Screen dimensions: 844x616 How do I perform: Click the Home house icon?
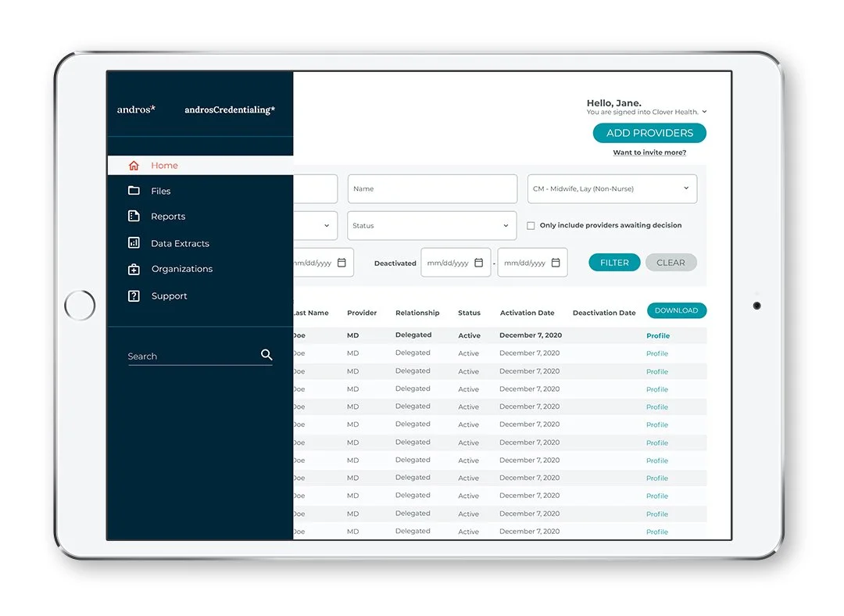pos(134,165)
